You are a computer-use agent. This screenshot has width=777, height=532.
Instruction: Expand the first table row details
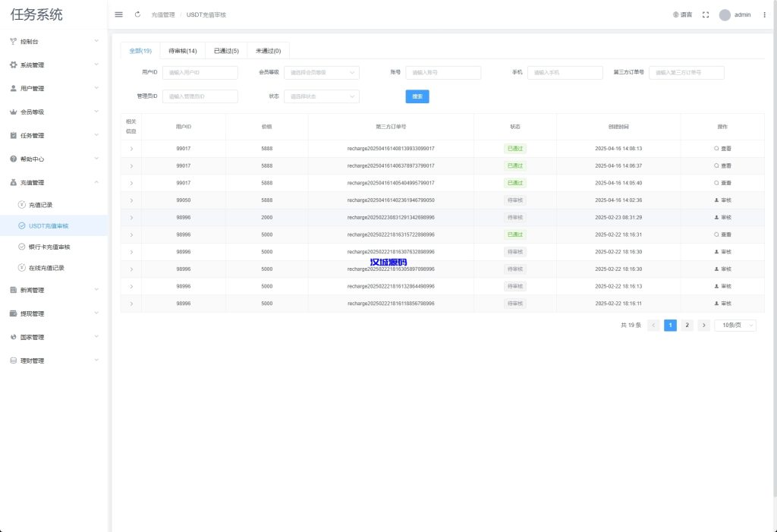click(x=131, y=149)
